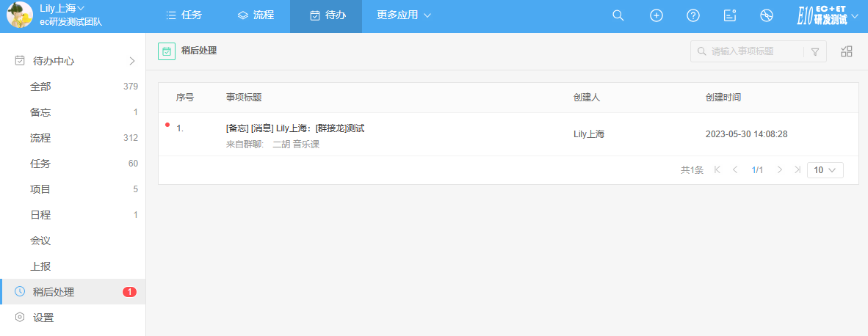The image size is (868, 336).
Task: Click the 请输入事项标题 search field
Action: [x=753, y=52]
